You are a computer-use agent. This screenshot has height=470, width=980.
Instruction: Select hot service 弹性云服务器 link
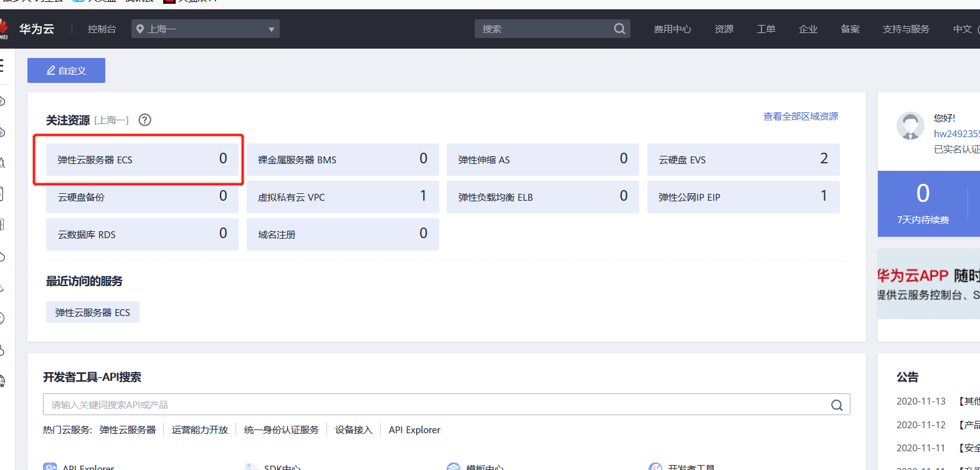pyautogui.click(x=128, y=430)
